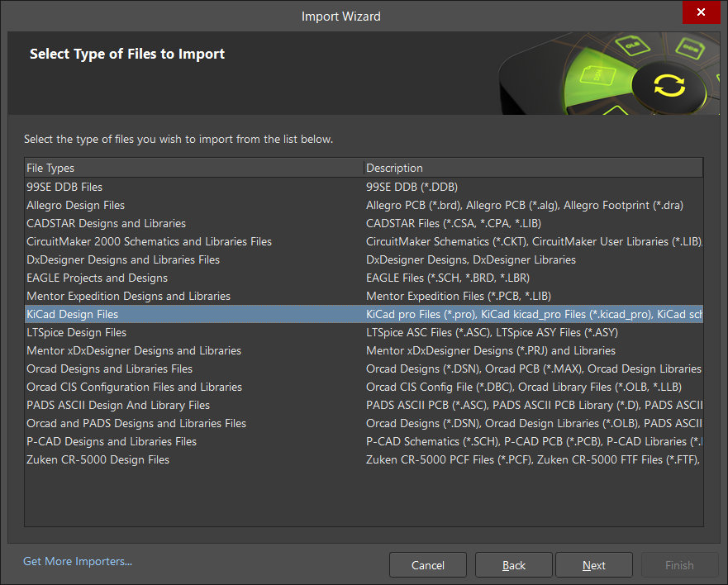Select CircuitMaker 2000 Schematics and Libraries Files

(149, 241)
